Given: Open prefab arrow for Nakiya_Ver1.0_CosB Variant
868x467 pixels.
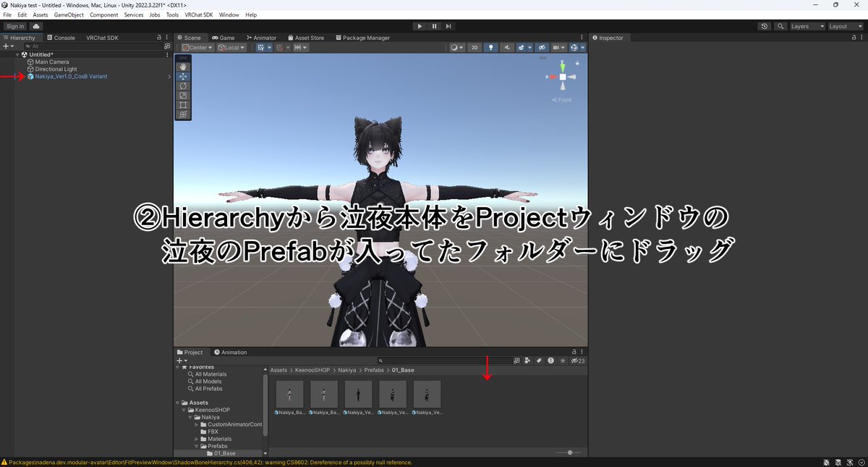Looking at the screenshot, I should click(x=169, y=76).
